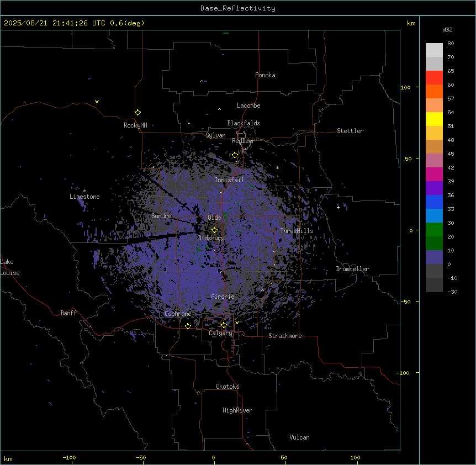The width and height of the screenshot is (476, 465).
Task: Click the RockyMH label
Action: [x=135, y=125]
